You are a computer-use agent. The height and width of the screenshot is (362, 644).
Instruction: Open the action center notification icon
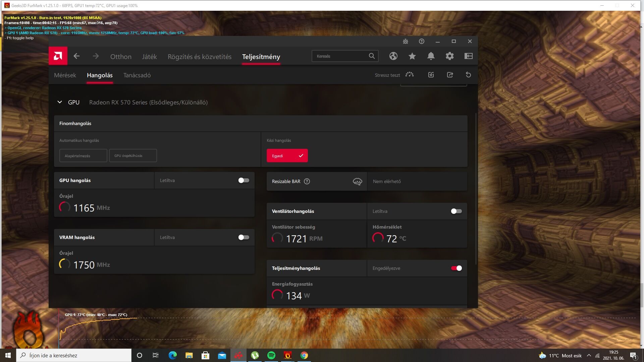click(x=633, y=355)
